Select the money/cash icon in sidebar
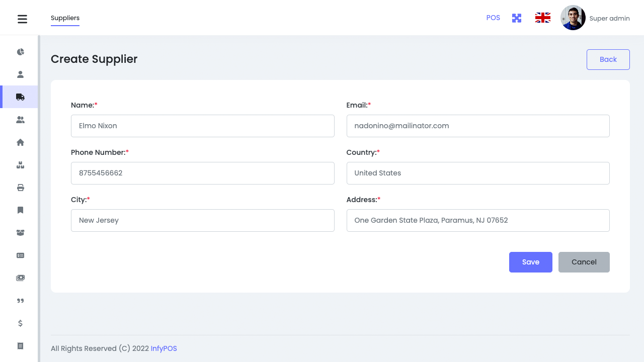Image resolution: width=644 pixels, height=362 pixels. (x=20, y=278)
